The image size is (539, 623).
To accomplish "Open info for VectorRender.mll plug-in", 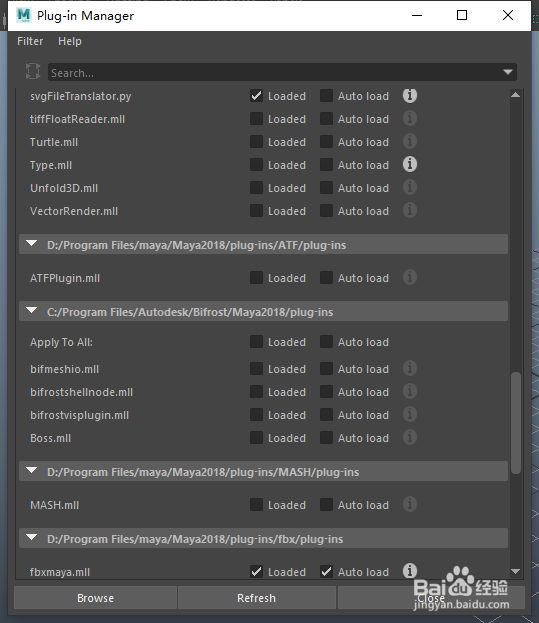I will (410, 211).
